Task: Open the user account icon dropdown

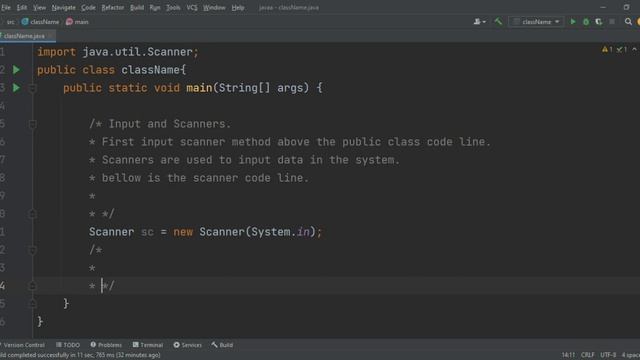Action: point(480,22)
